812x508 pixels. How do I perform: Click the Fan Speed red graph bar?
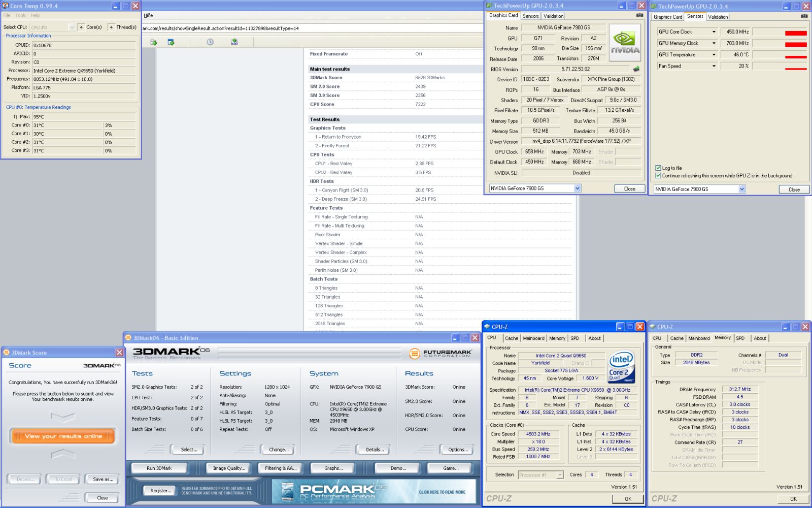tap(796, 69)
